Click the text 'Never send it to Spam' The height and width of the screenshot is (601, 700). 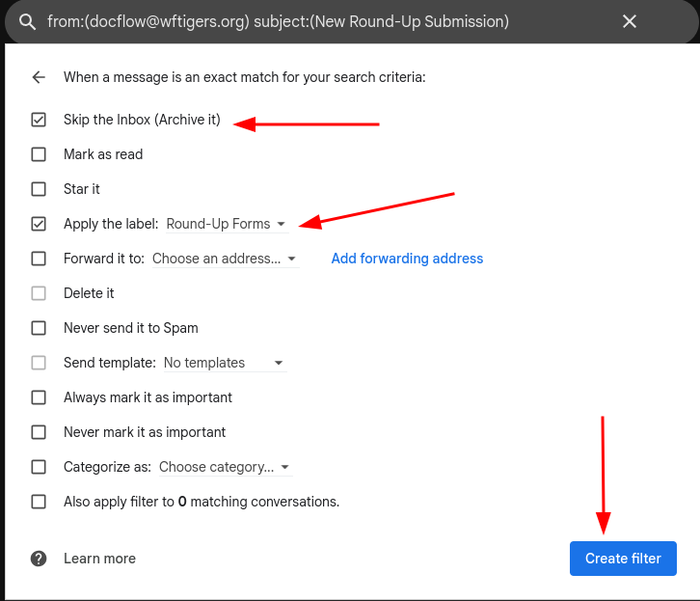click(131, 328)
